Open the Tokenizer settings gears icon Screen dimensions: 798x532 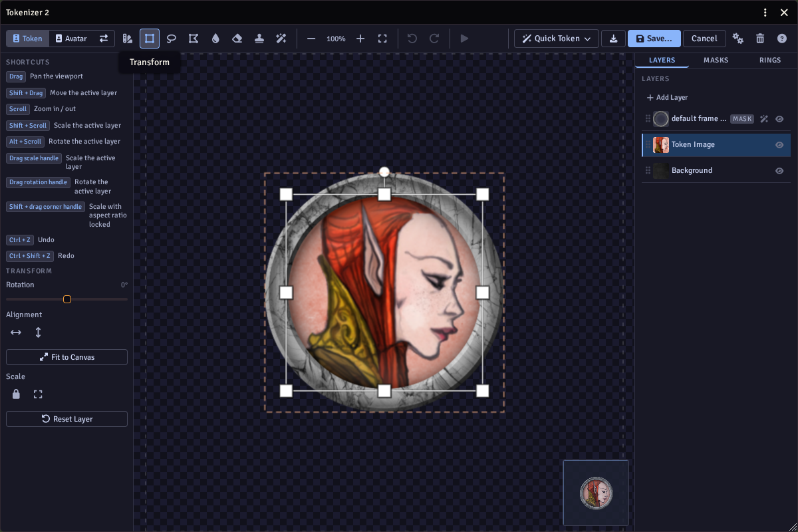click(738, 39)
